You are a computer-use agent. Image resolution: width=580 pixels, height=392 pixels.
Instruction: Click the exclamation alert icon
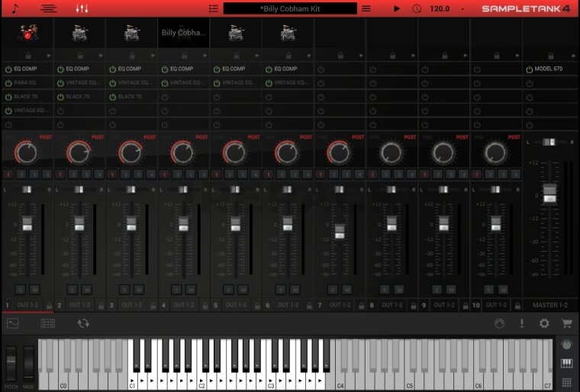[522, 323]
